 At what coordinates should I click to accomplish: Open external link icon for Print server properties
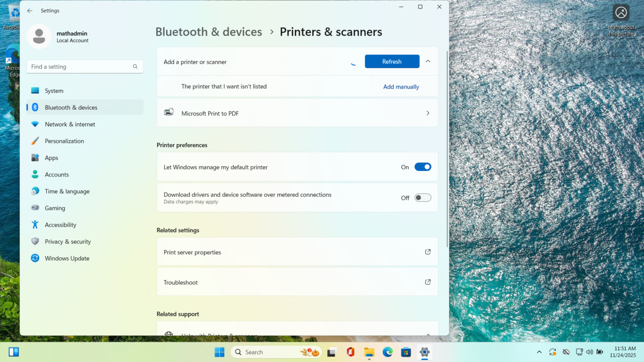[x=428, y=252]
